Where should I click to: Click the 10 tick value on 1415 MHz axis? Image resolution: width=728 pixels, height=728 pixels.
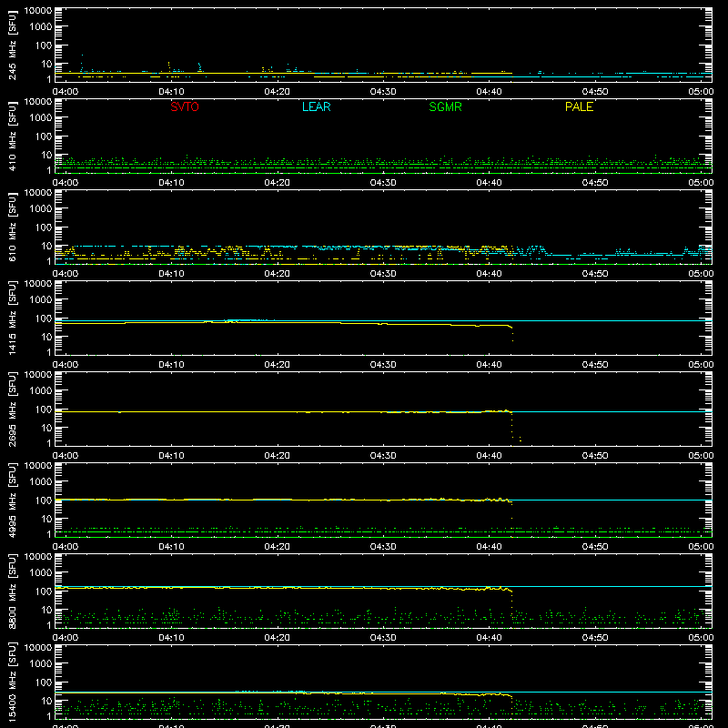click(x=46, y=337)
